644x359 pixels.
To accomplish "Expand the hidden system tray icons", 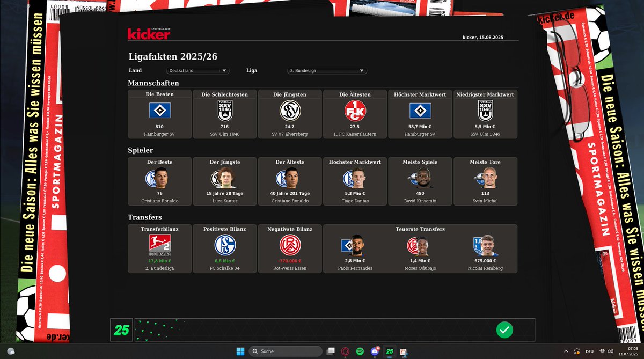I will [x=566, y=351].
